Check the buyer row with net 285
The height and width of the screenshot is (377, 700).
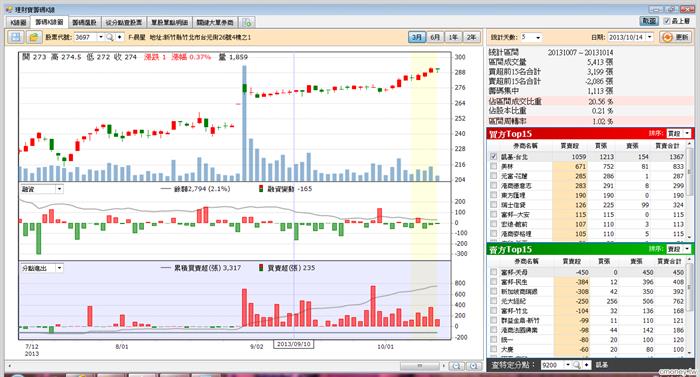pos(493,176)
